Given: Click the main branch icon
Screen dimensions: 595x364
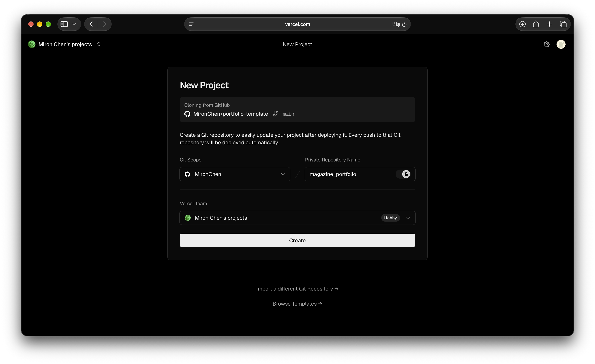Looking at the screenshot, I should click(276, 114).
